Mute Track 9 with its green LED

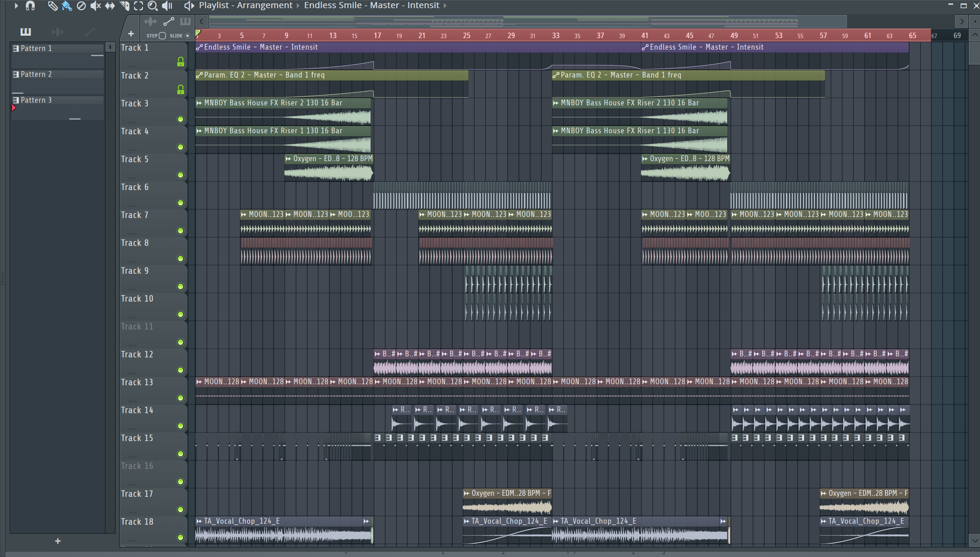tap(180, 287)
